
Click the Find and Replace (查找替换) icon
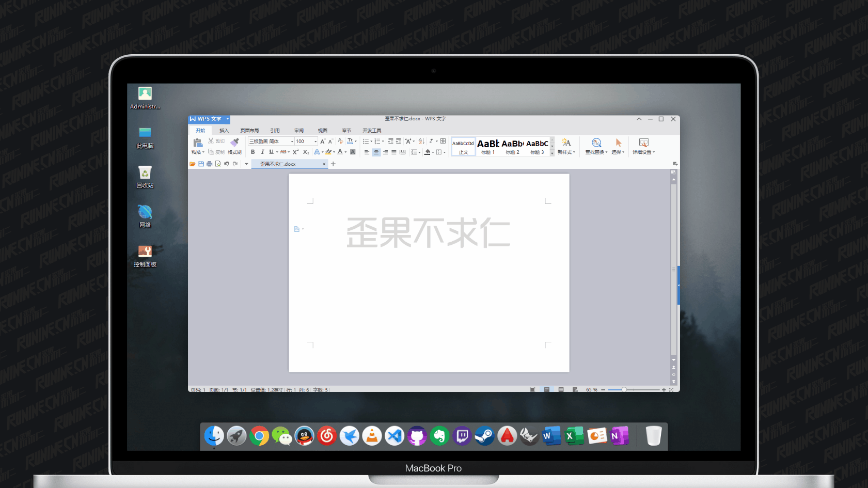click(x=596, y=143)
